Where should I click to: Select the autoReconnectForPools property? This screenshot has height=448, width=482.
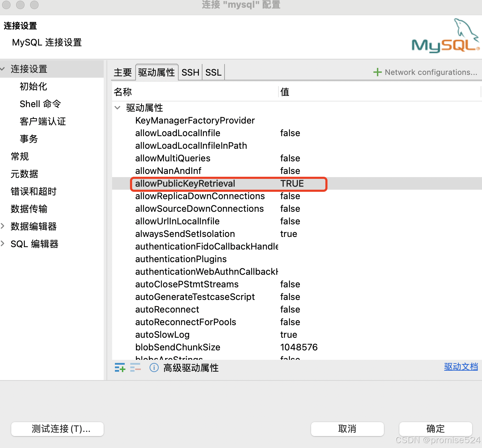[186, 322]
